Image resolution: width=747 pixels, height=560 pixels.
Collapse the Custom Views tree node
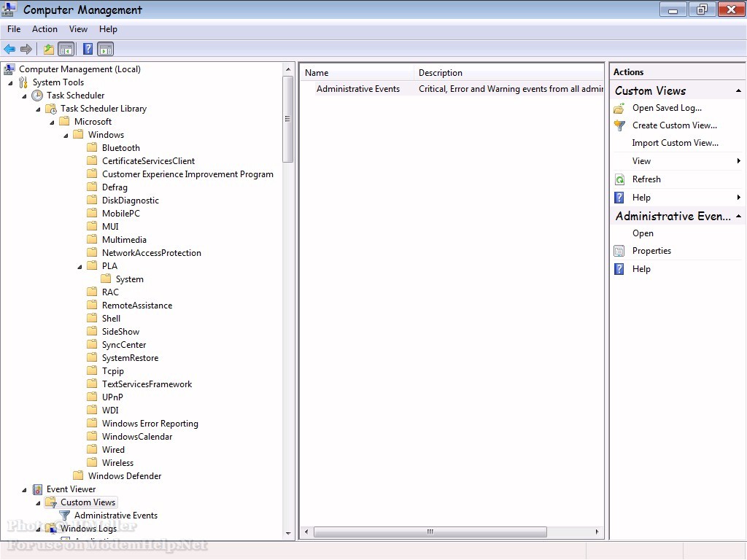coord(38,503)
